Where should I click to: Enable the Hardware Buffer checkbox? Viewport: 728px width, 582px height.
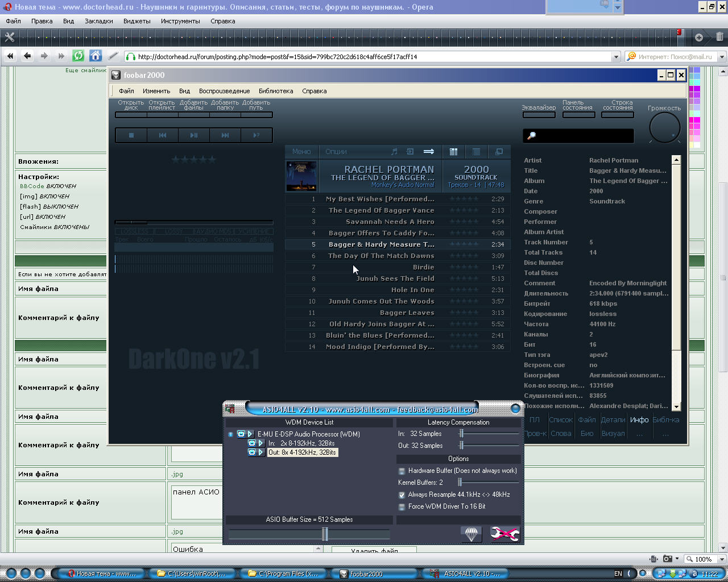(402, 471)
